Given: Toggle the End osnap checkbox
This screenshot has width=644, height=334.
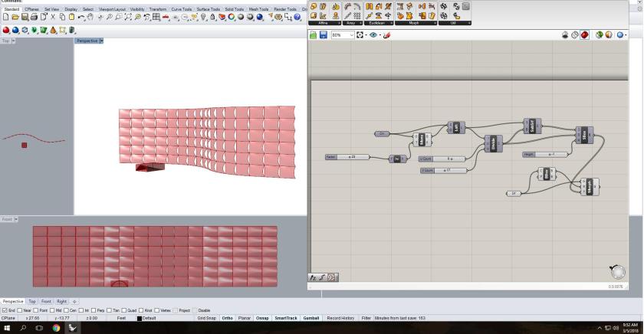Looking at the screenshot, I should pos(4,309).
